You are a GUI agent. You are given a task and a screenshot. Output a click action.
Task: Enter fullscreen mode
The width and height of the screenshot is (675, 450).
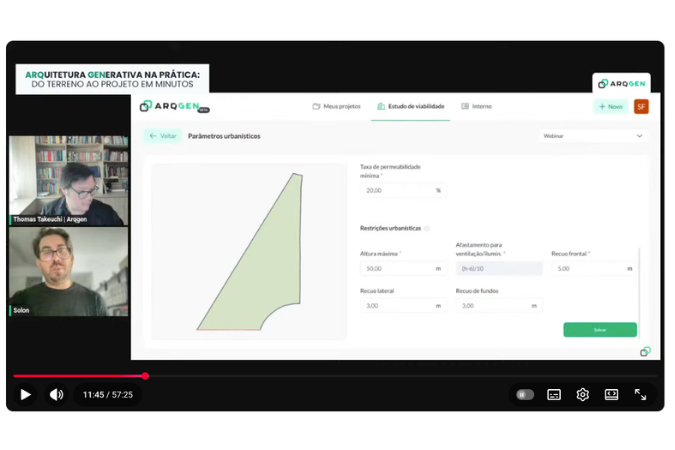(640, 394)
